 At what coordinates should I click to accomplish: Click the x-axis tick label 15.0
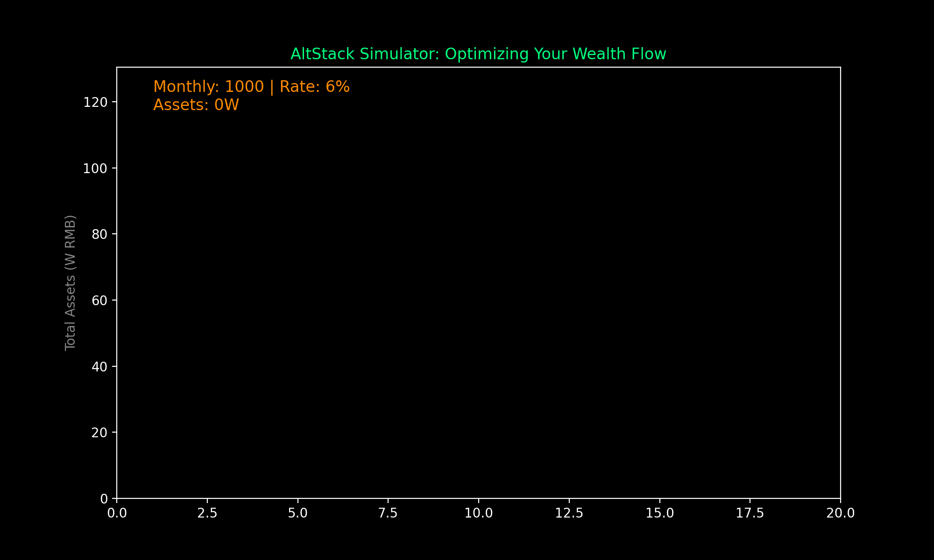[659, 513]
